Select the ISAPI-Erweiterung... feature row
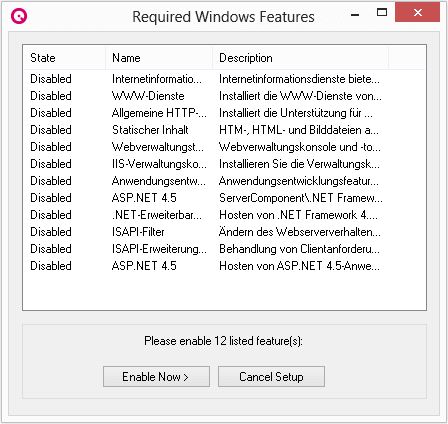The image size is (448, 424). click(x=224, y=249)
